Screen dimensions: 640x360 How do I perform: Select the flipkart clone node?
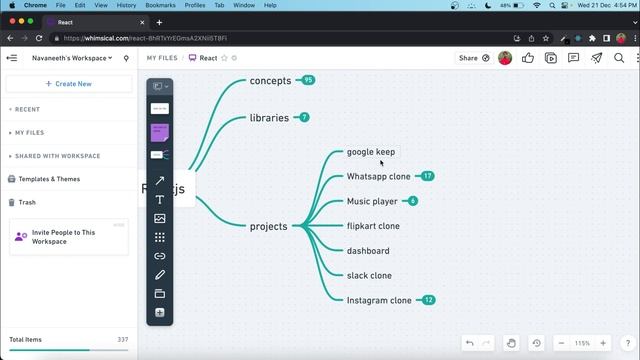pyautogui.click(x=373, y=226)
